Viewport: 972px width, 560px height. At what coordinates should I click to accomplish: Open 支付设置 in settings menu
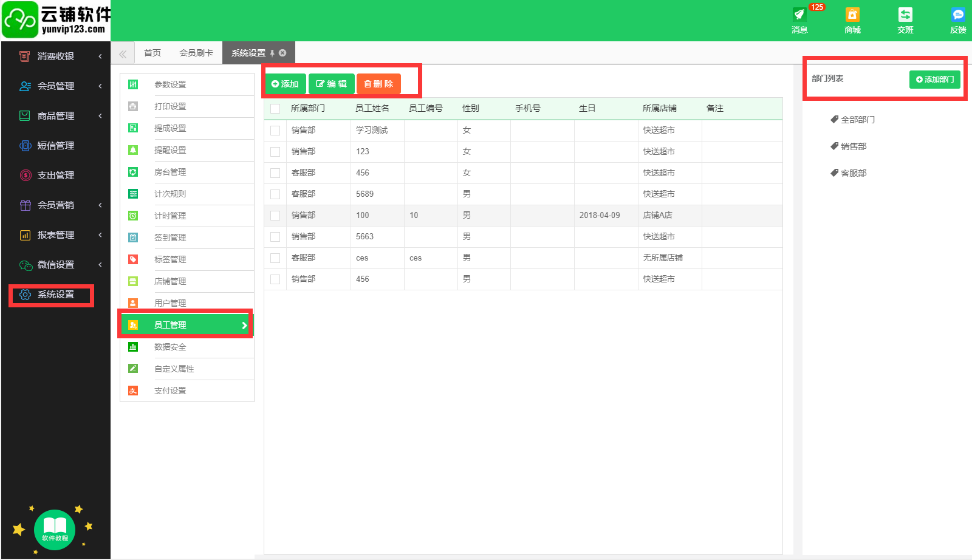click(x=187, y=391)
